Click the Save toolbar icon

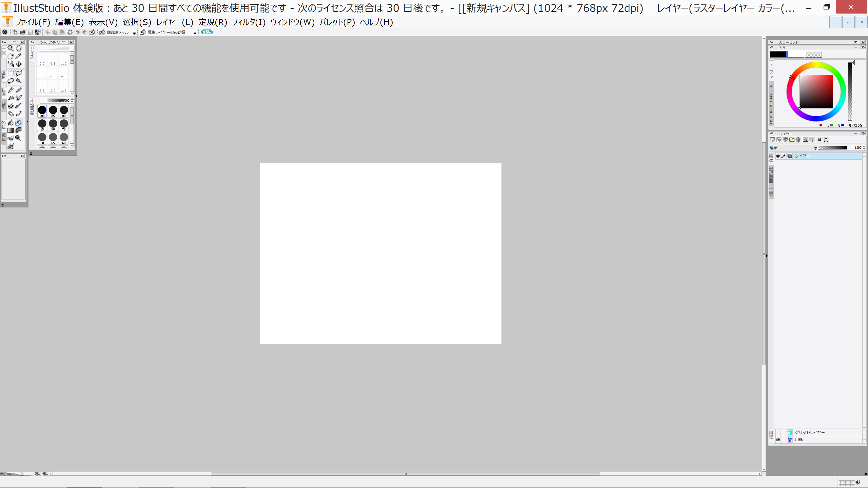[30, 32]
